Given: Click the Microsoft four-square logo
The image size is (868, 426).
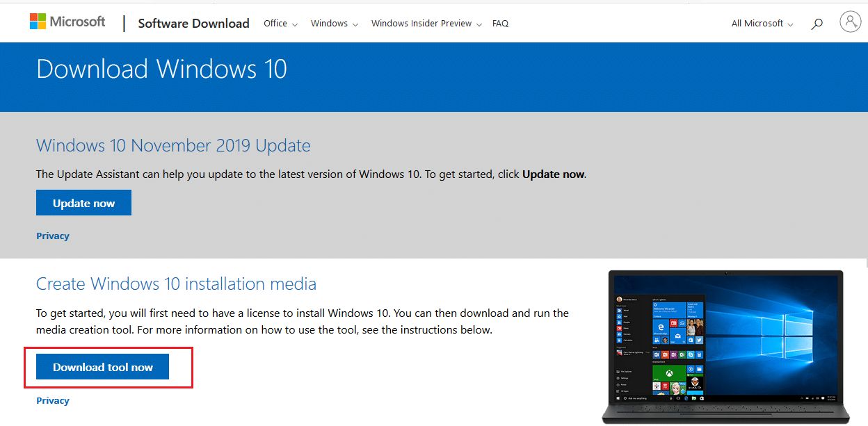Looking at the screenshot, I should (38, 22).
